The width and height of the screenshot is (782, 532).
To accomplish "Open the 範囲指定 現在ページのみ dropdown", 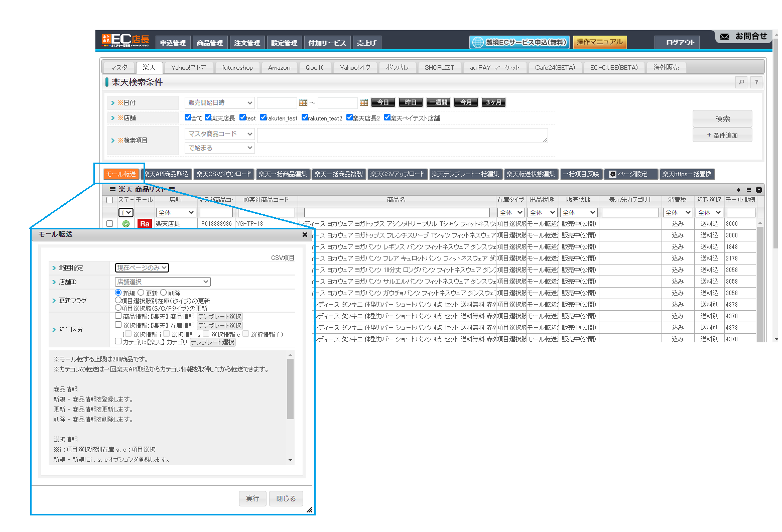I will [142, 268].
